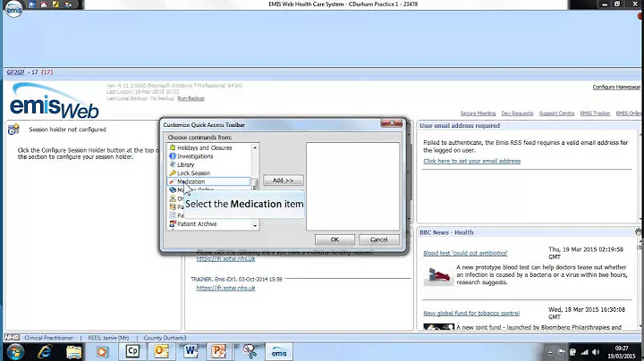This screenshot has height=361, width=644.
Task: Open Adobe Captivate from taskbar
Action: pos(132,351)
